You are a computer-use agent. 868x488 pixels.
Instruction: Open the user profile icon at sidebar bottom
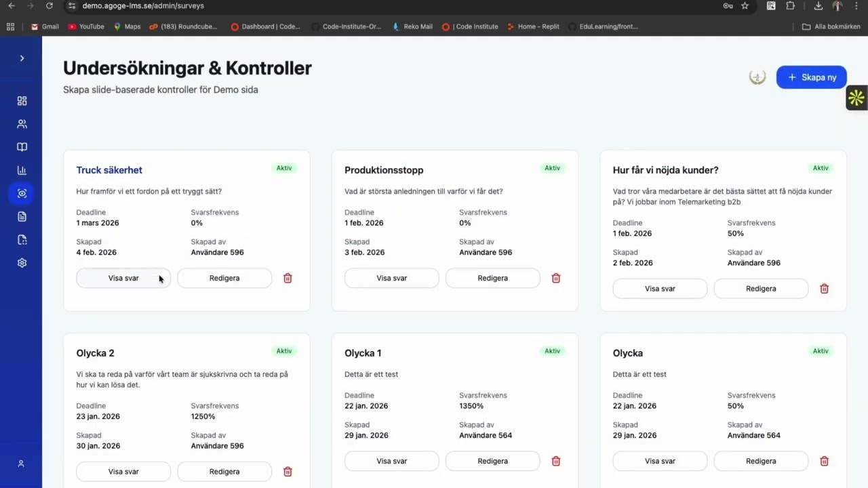click(x=21, y=464)
